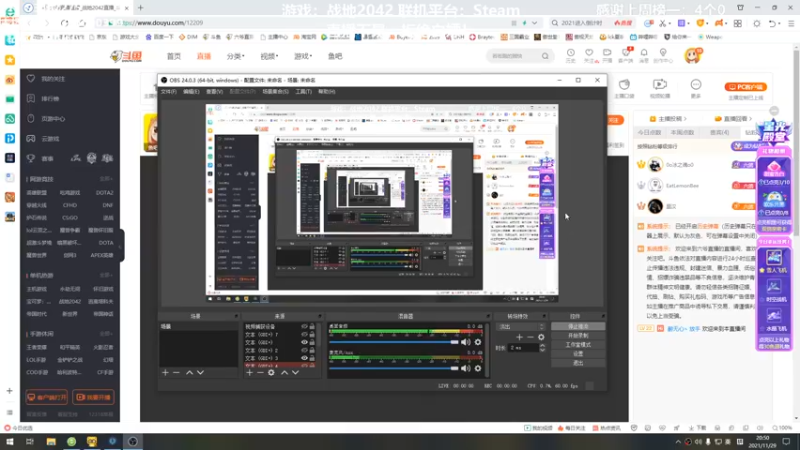The width and height of the screenshot is (800, 450).
Task: Open OBS 设置 settings button
Action: pyautogui.click(x=578, y=354)
